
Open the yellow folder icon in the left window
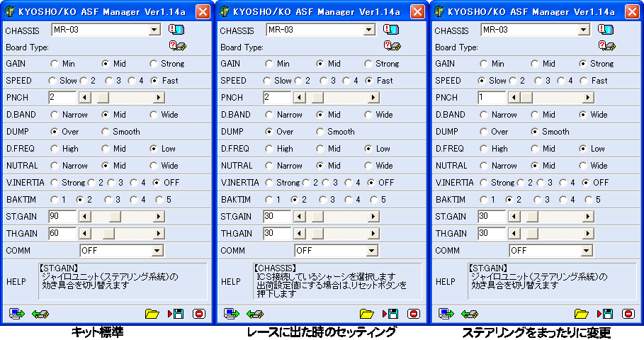[x=152, y=314]
